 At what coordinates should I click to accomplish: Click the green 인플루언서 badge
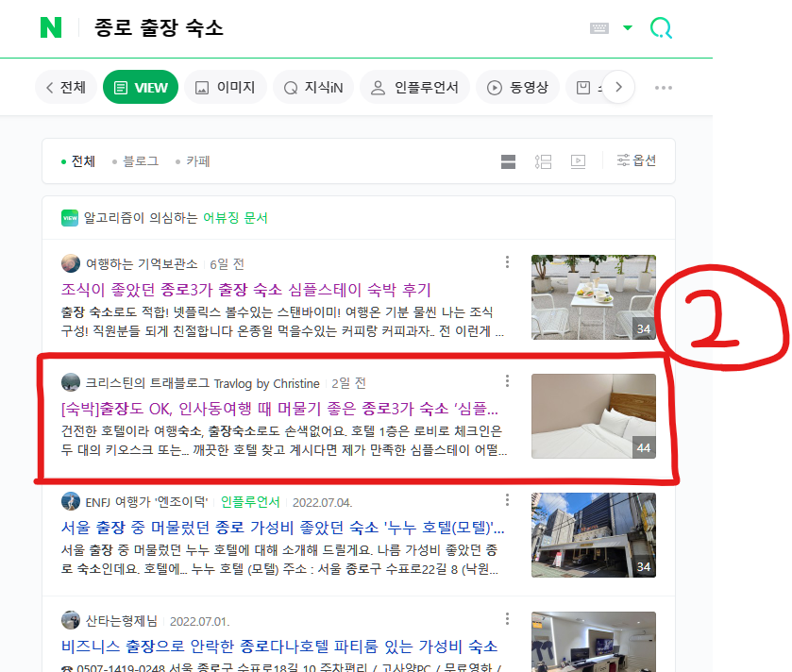pyautogui.click(x=250, y=502)
